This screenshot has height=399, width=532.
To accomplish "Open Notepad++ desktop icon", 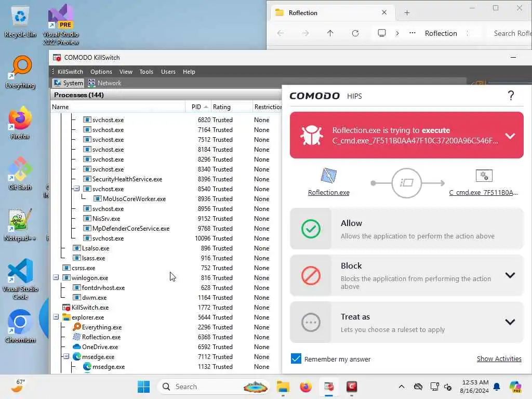I will pyautogui.click(x=20, y=224).
